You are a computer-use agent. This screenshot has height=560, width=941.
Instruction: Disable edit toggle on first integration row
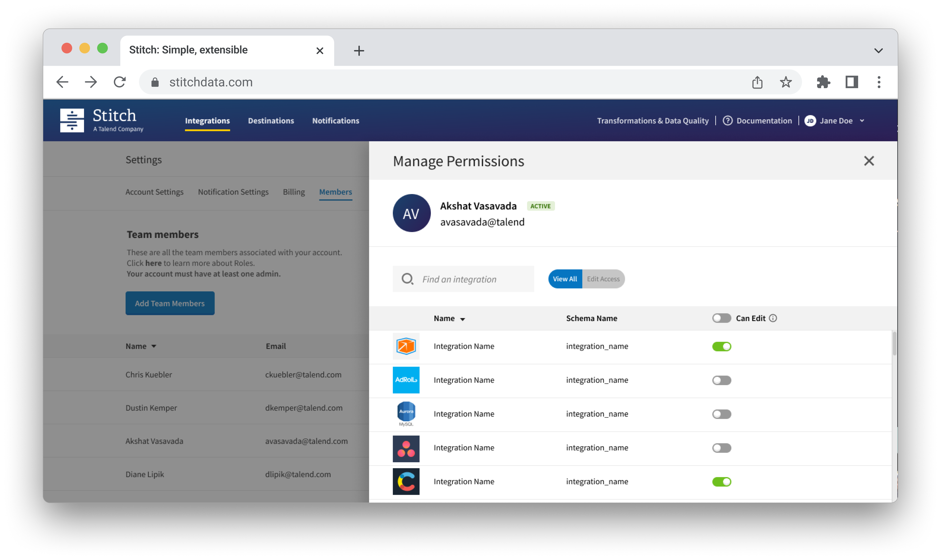tap(721, 346)
